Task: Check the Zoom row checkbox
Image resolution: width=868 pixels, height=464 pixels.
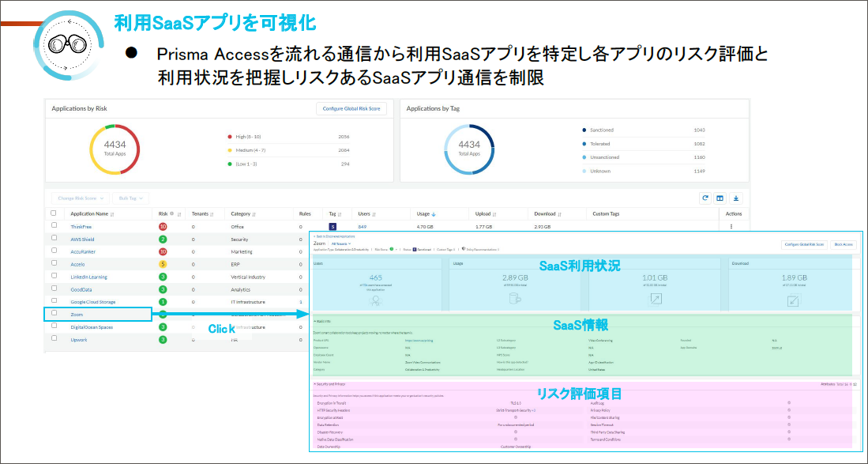Action: pos(54,313)
